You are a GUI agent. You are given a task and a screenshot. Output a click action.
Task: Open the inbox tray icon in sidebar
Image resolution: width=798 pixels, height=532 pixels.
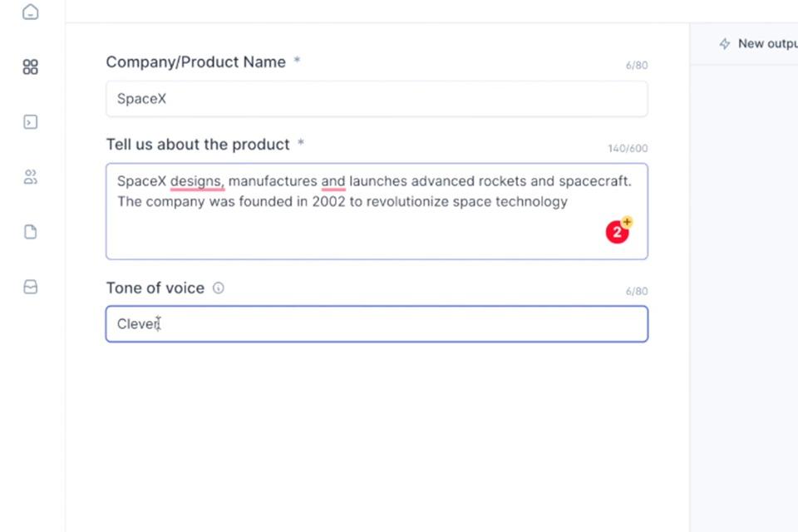(31, 287)
